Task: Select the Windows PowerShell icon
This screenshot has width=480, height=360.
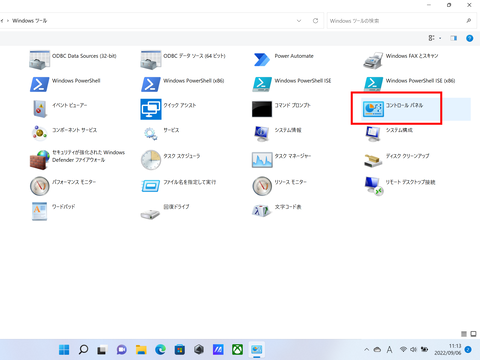Action: pyautogui.click(x=39, y=84)
